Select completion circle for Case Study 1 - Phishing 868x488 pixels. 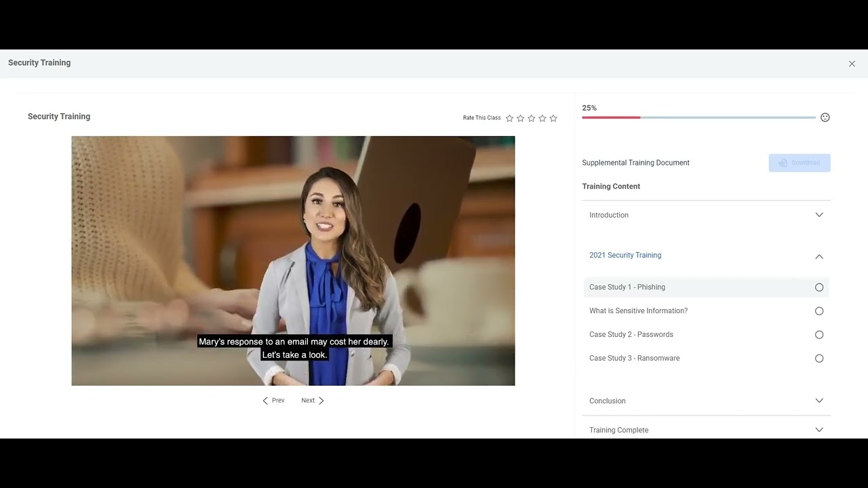[x=819, y=287]
